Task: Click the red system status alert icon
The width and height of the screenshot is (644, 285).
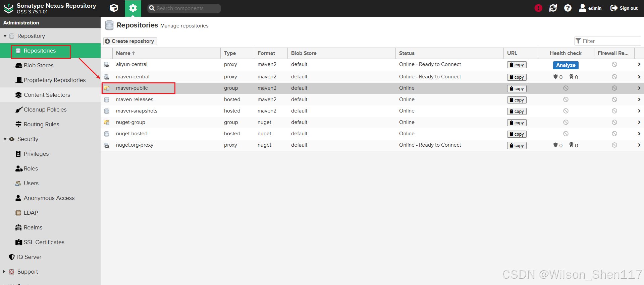Action: click(538, 8)
